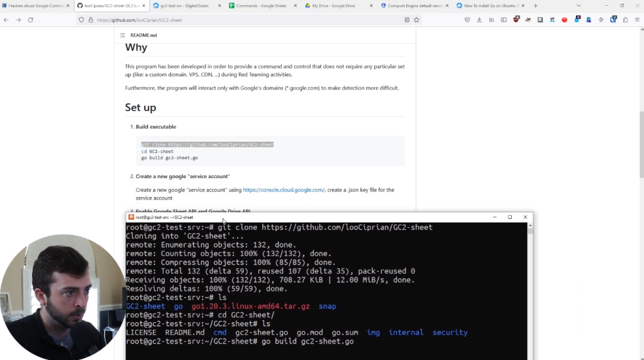644x360 pixels.
Task: Open the console.cloud.google.com link
Action: tap(284, 190)
